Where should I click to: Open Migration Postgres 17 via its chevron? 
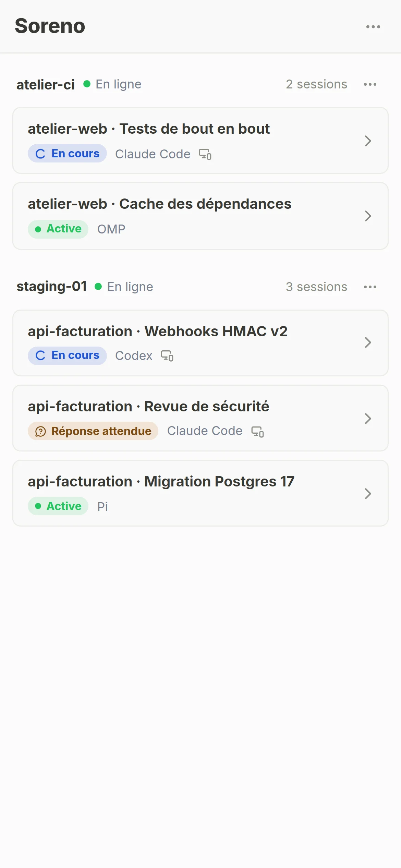368,494
